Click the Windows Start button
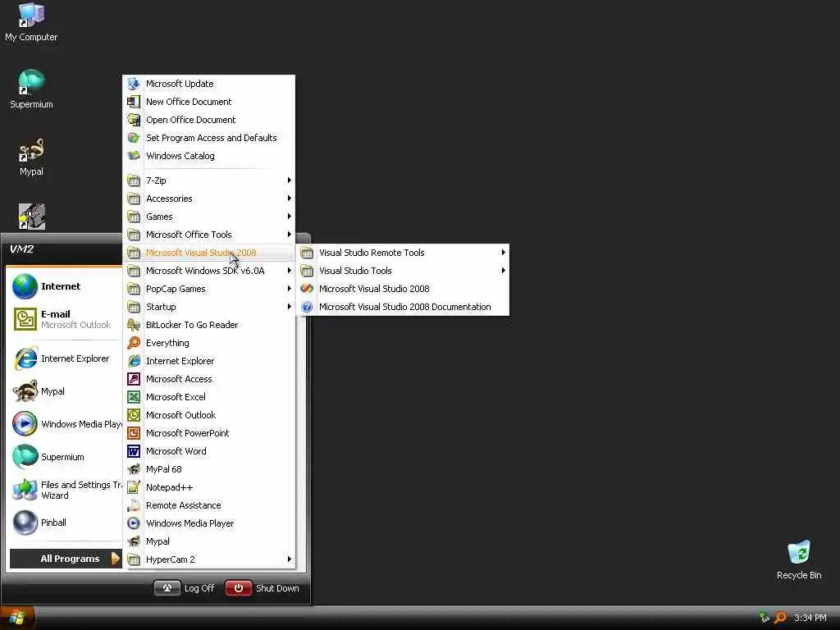 click(x=18, y=618)
